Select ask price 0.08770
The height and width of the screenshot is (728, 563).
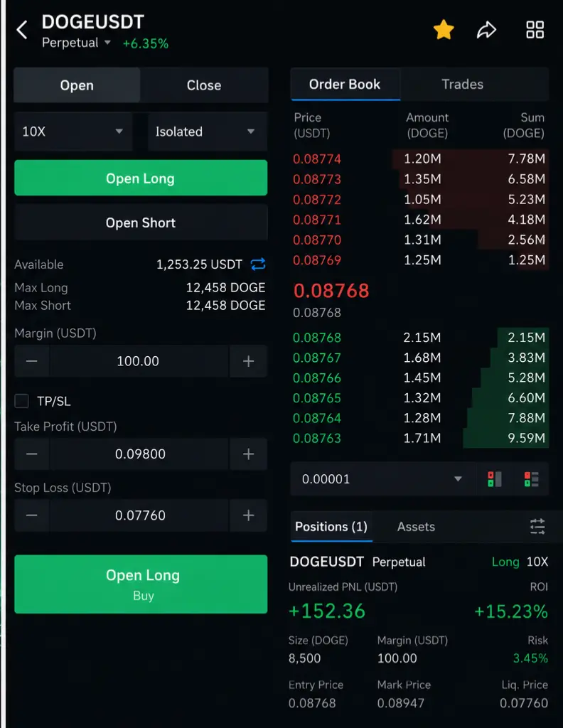pos(317,240)
